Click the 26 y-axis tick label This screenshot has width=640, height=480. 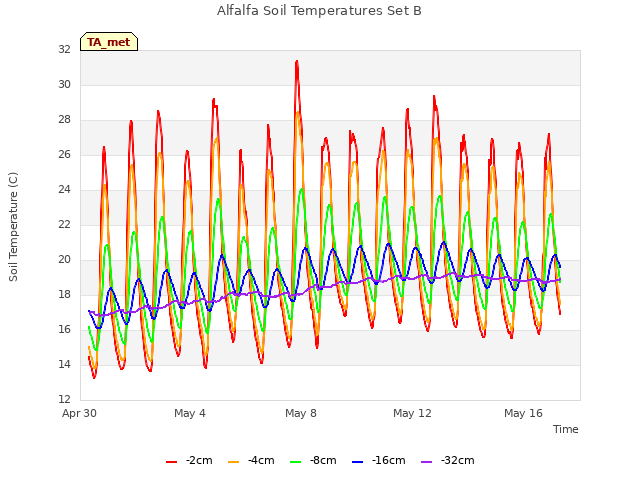(x=64, y=155)
